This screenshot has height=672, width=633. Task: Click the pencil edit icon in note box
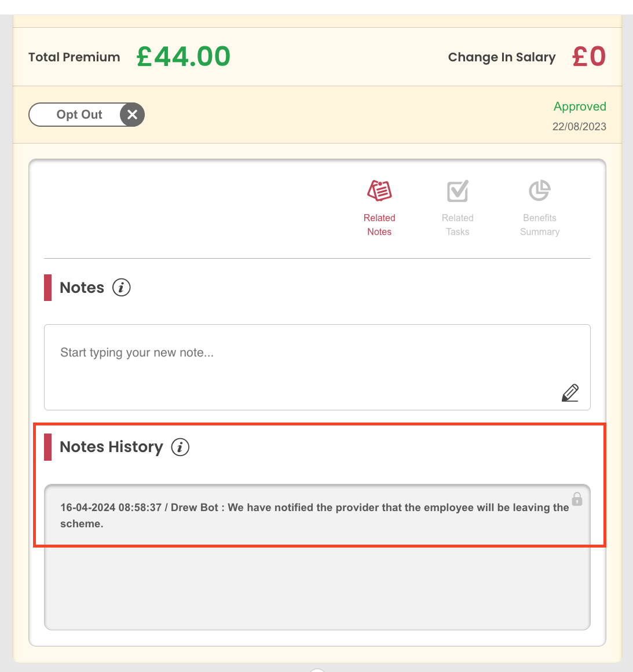570,392
